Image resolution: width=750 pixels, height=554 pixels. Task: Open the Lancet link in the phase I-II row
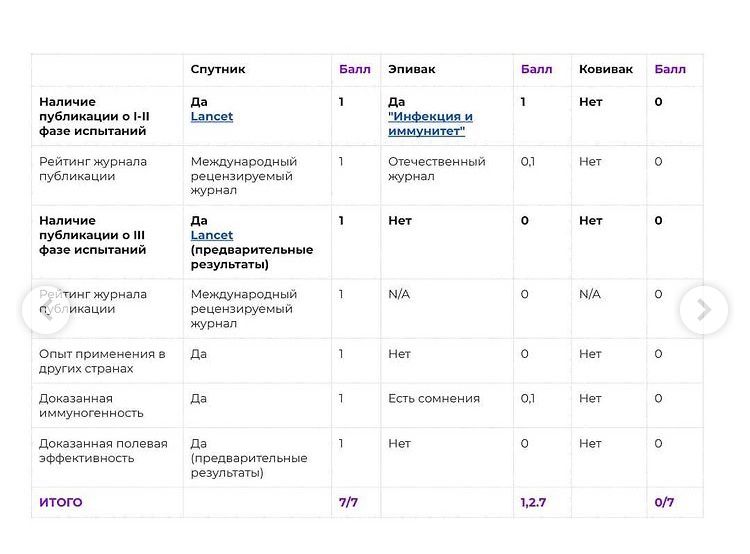point(212,117)
